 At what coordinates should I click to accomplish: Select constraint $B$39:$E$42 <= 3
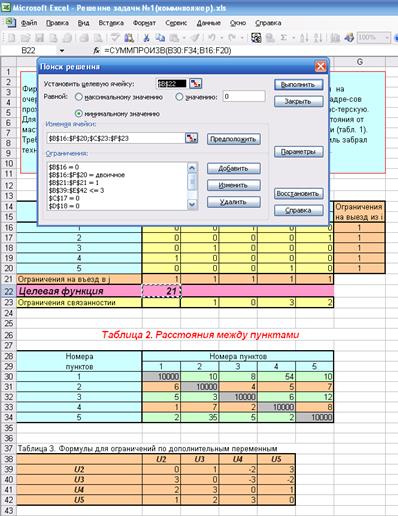(x=76, y=191)
